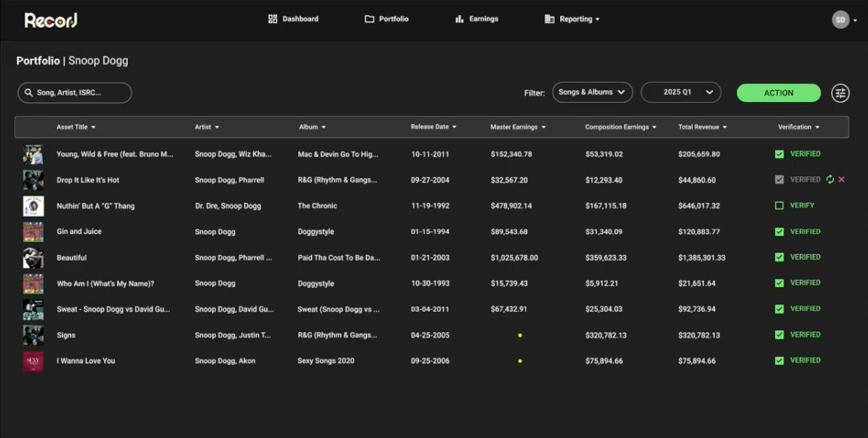
Task: Open the Earnings section
Action: [477, 19]
